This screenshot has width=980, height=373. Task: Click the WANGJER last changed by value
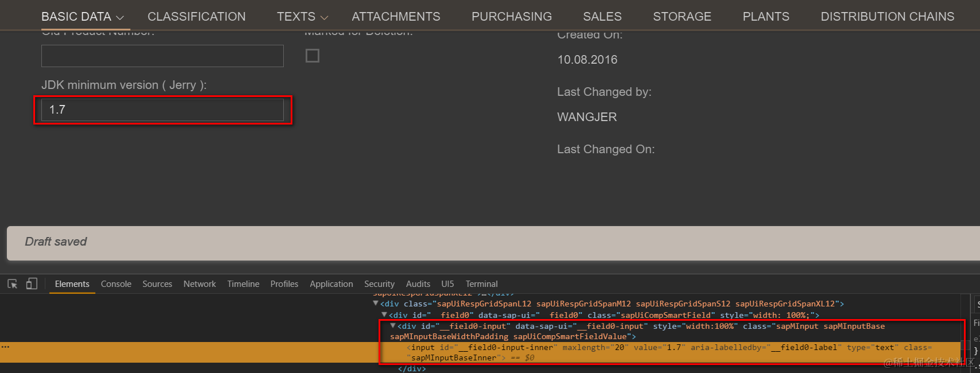tap(587, 117)
